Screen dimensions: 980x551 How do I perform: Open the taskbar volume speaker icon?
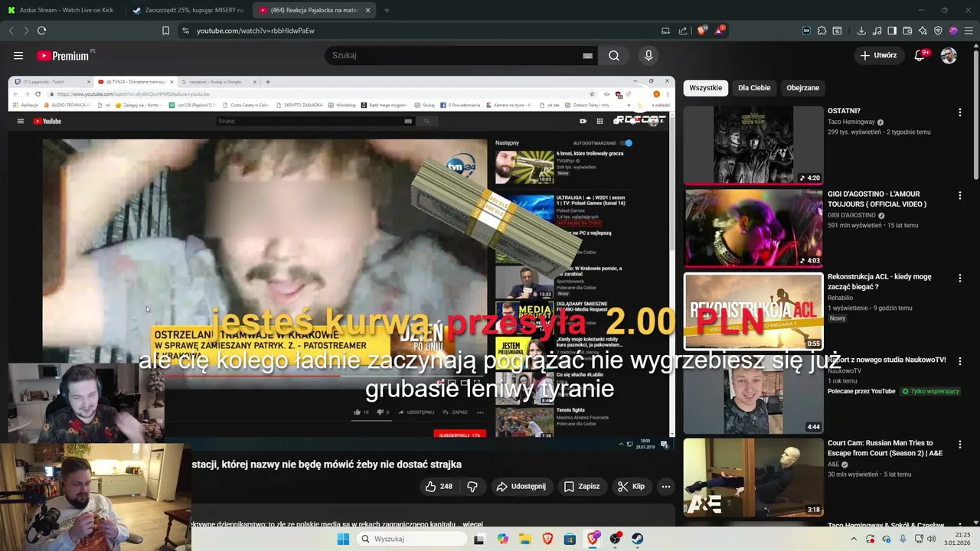[x=931, y=539]
